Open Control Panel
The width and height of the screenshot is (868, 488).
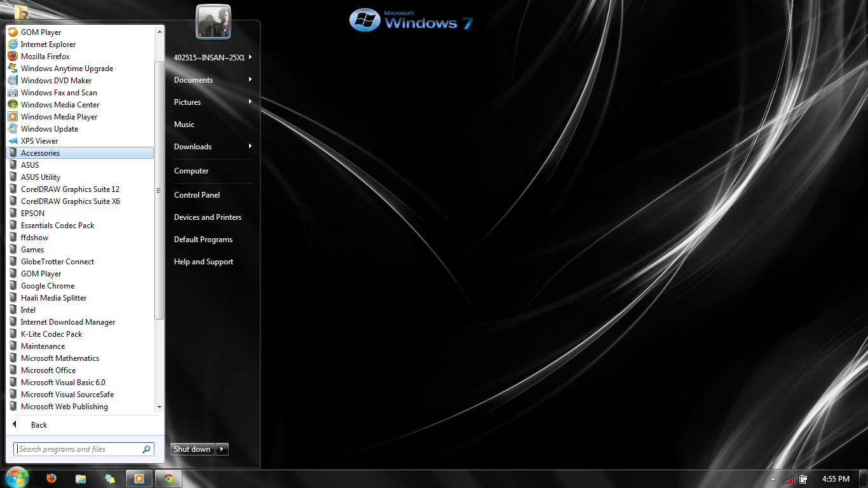[x=213, y=195]
